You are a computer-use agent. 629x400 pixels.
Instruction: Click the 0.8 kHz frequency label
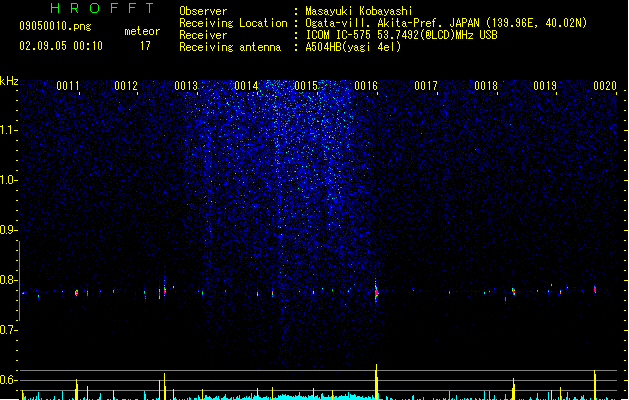point(8,280)
